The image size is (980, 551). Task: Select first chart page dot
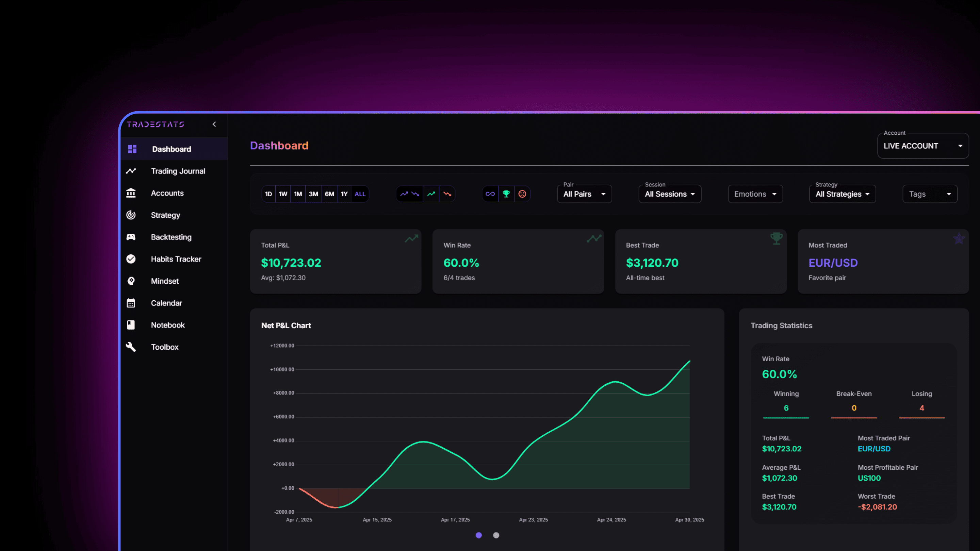pyautogui.click(x=478, y=535)
